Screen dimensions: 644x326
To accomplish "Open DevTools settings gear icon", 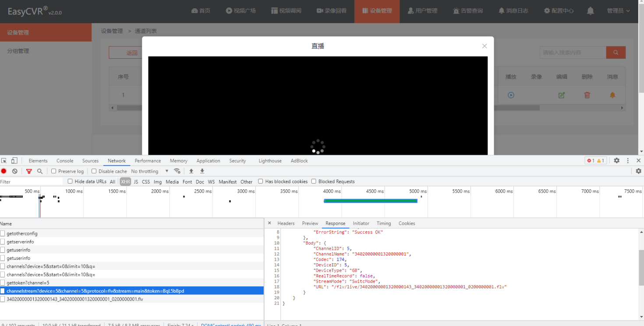I will 616,161.
